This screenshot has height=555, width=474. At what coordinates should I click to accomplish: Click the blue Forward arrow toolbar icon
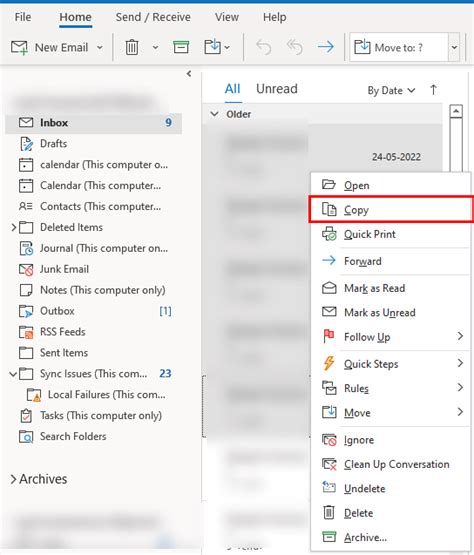326,47
